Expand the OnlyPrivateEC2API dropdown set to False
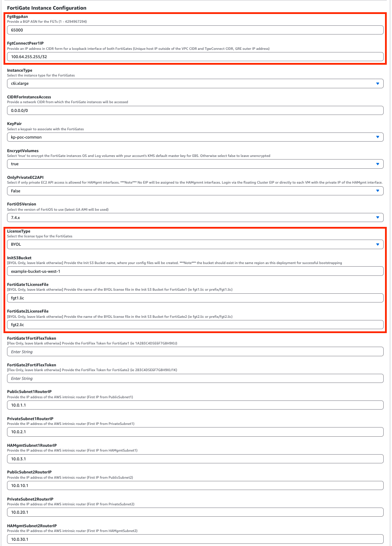Viewport: 392px width, 546px height. click(195, 191)
